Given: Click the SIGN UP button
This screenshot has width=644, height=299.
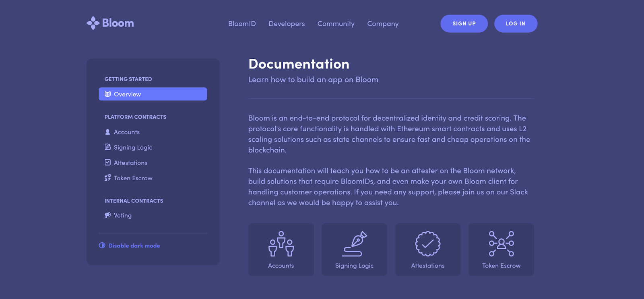Looking at the screenshot, I should coord(464,24).
